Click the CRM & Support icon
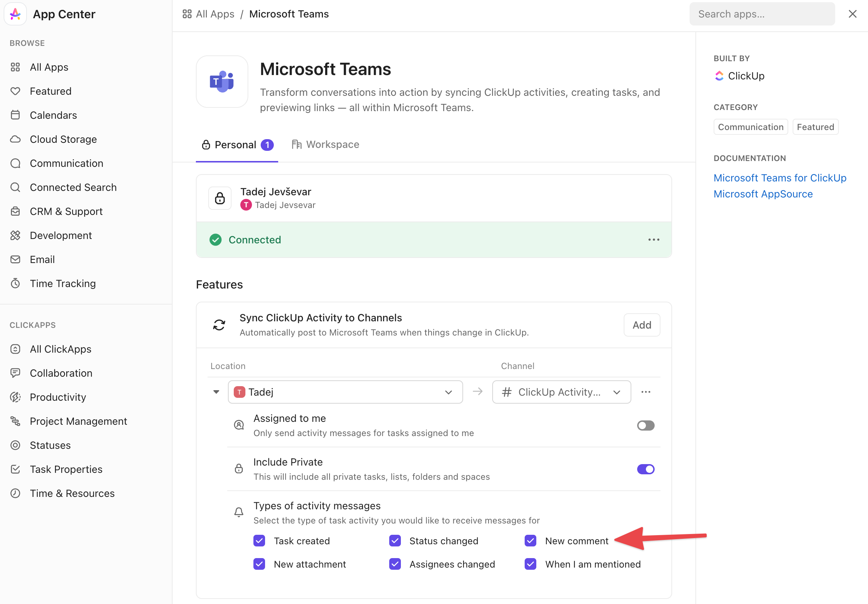868x604 pixels. pos(15,211)
